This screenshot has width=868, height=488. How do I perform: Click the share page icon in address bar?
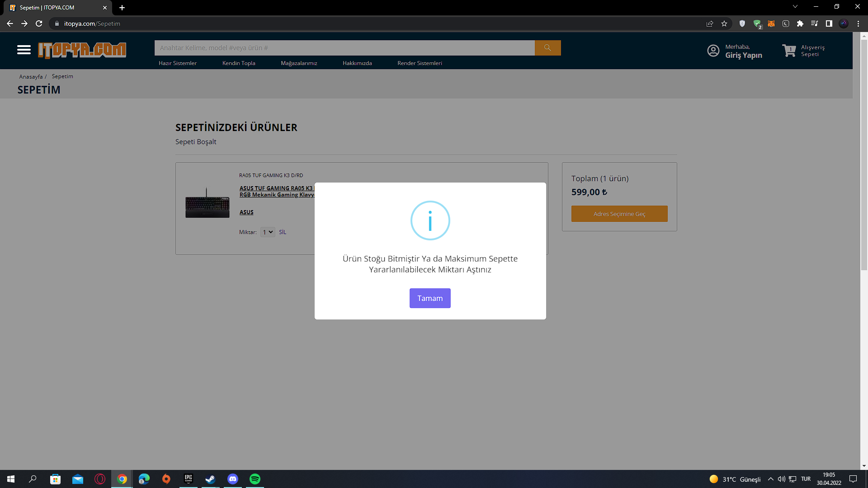tap(710, 23)
